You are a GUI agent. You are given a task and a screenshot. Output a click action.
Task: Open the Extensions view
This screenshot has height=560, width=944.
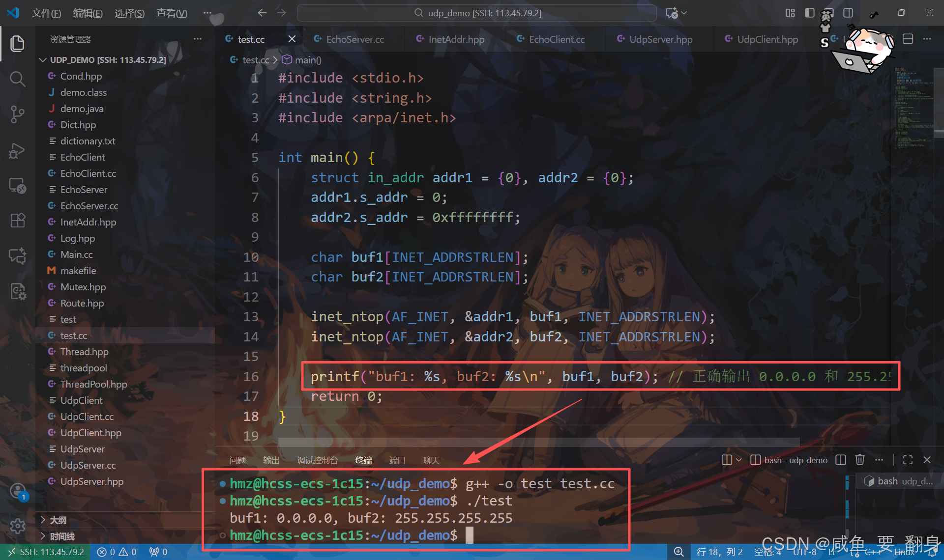(17, 221)
